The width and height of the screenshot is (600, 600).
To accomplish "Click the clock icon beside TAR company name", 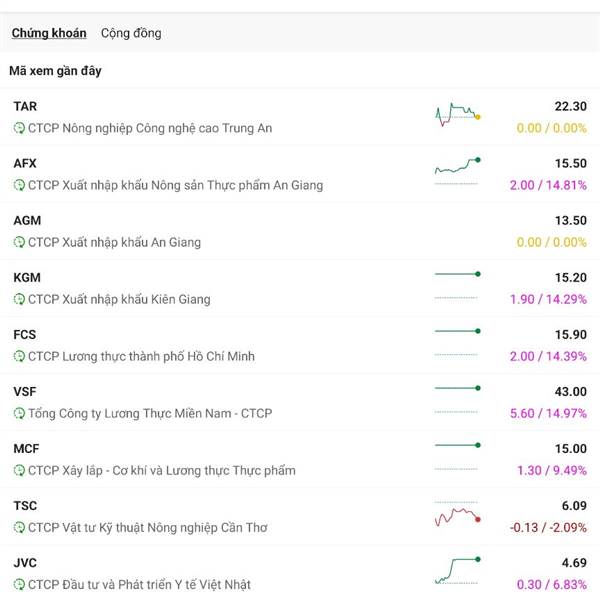I will pos(19,128).
